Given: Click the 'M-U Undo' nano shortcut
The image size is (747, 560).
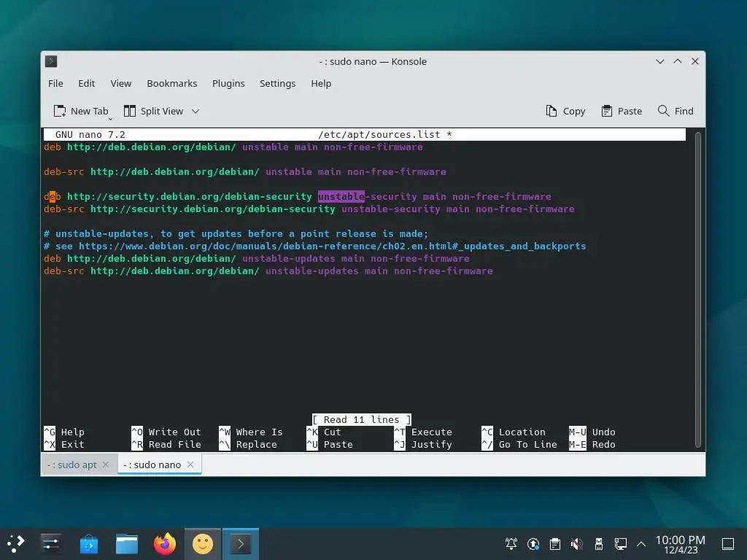Looking at the screenshot, I should [592, 432].
